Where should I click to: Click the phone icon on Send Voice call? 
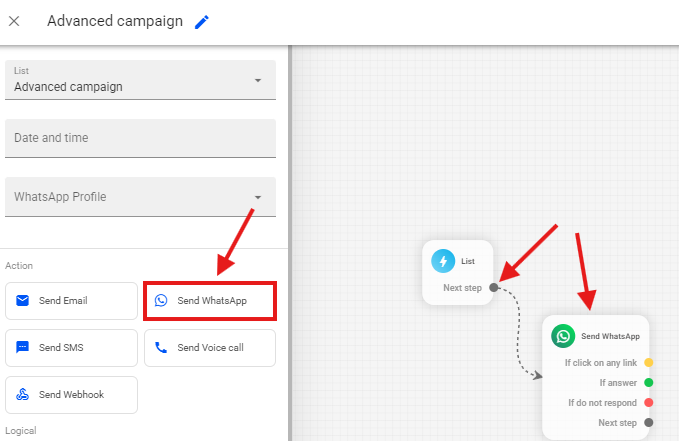[161, 348]
